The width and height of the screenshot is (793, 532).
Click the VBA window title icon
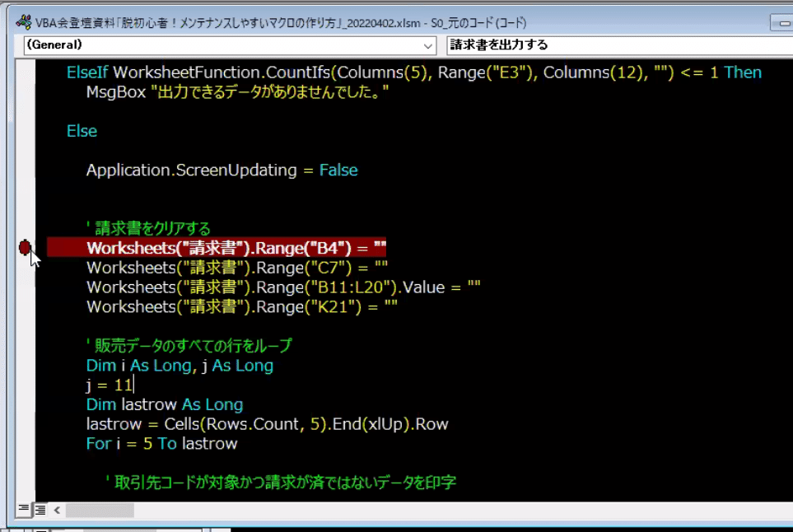click(x=23, y=22)
